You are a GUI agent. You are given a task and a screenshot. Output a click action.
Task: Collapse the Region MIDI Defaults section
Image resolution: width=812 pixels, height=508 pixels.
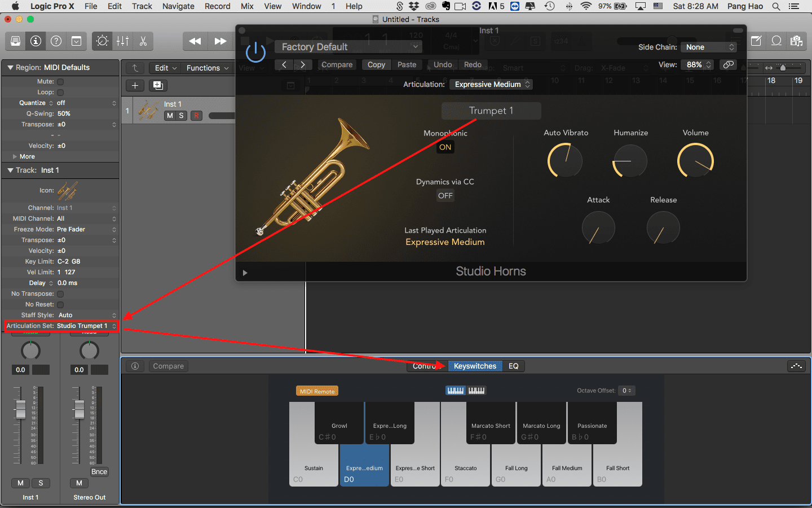[10, 67]
